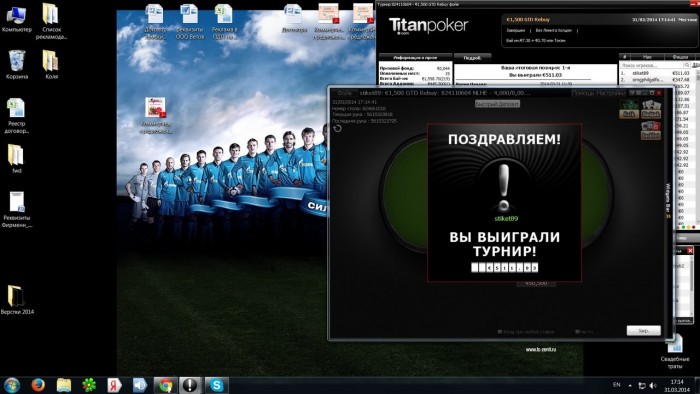This screenshot has width=700, height=394.
Task: Open the Фойе menu in table window
Action: coord(345,93)
